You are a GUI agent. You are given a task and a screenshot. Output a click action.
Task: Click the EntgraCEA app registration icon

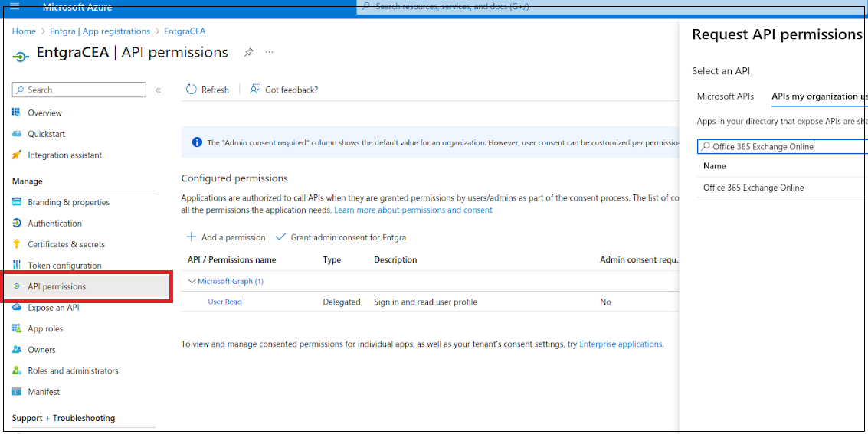[21, 57]
